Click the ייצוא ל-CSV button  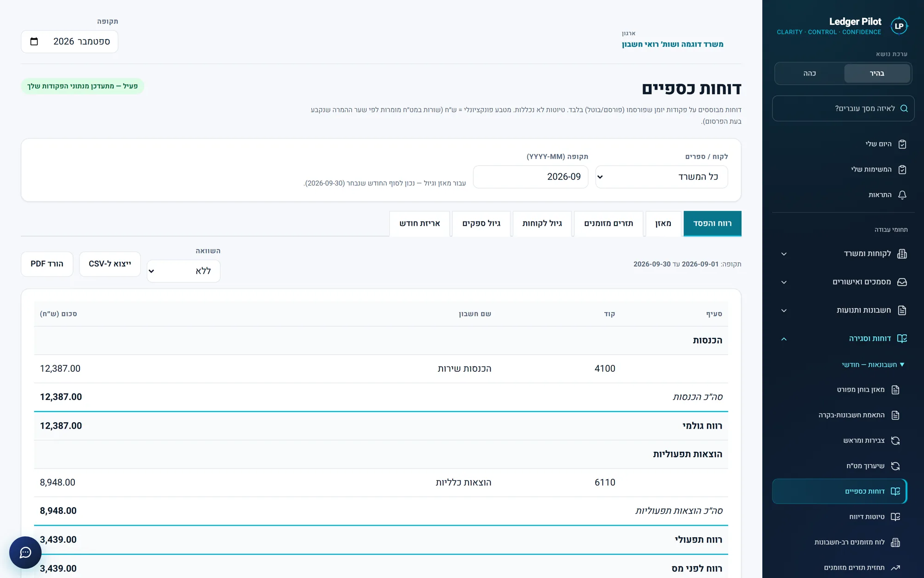(x=110, y=264)
